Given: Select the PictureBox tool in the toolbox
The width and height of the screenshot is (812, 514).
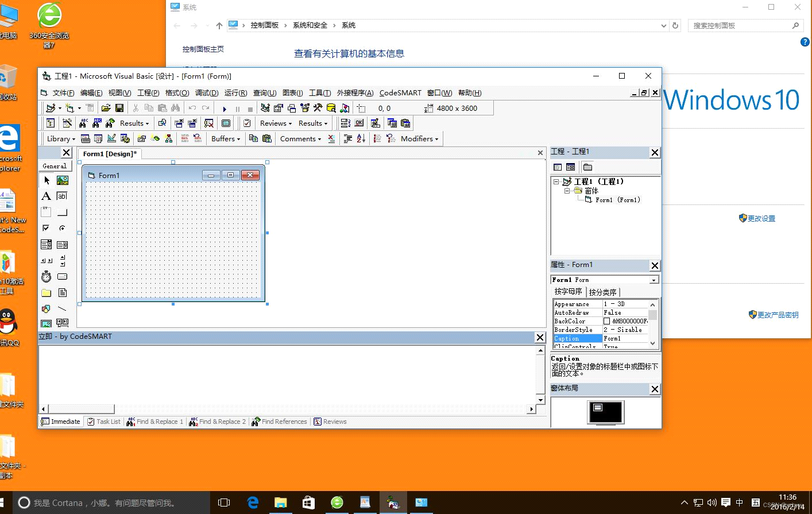Looking at the screenshot, I should click(x=62, y=180).
